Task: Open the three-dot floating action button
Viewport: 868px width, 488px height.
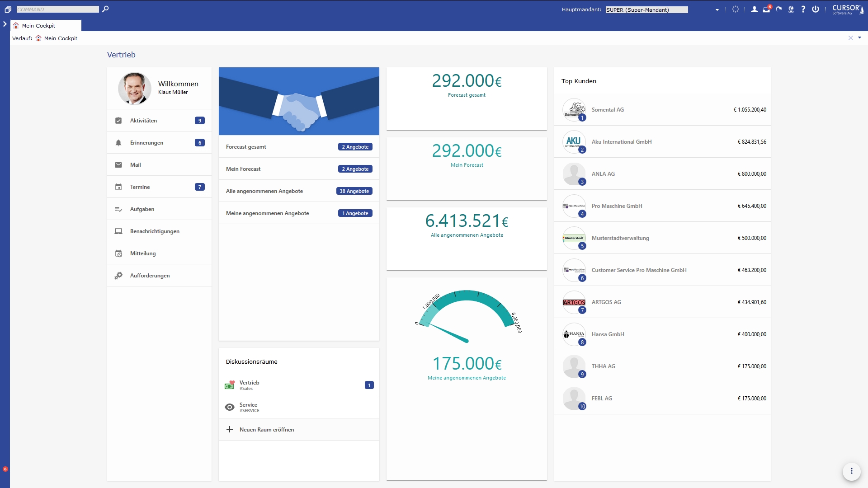Action: click(851, 471)
